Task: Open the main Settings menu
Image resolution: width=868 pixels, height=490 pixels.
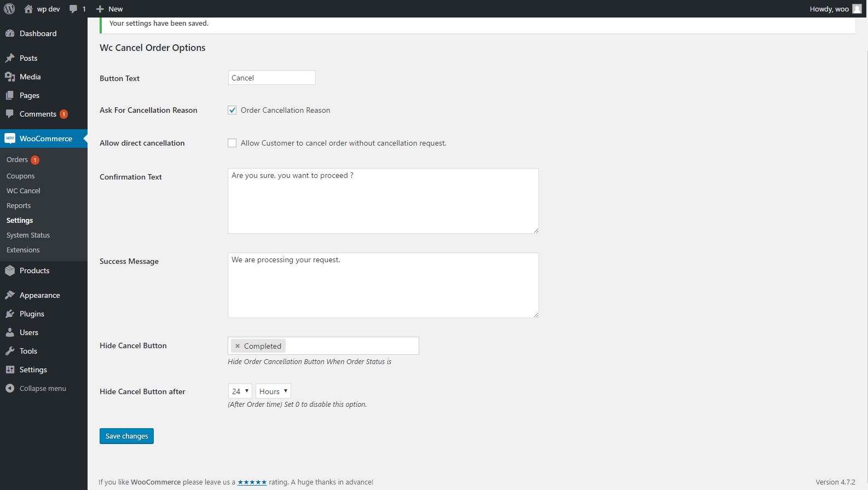Action: pos(44,370)
